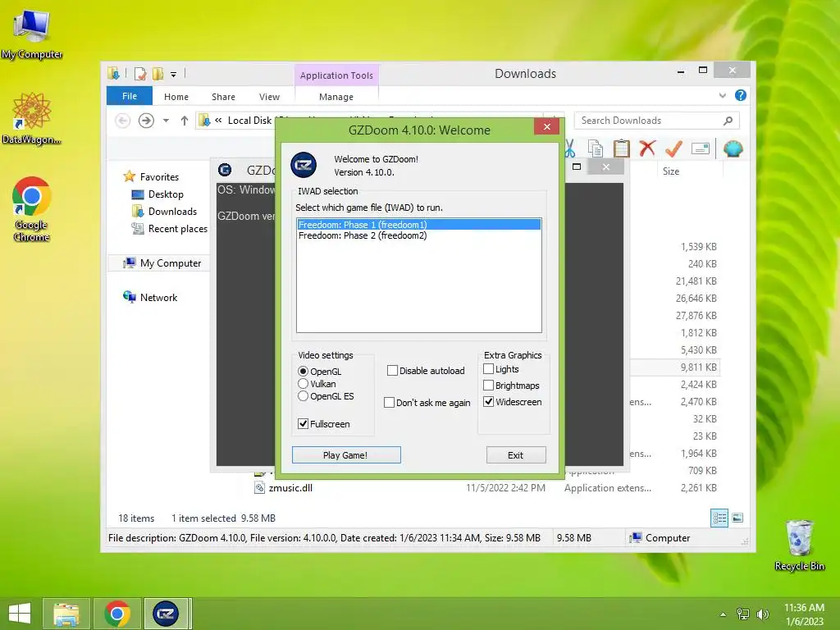Select the OpenGL ES radio button

click(x=304, y=396)
